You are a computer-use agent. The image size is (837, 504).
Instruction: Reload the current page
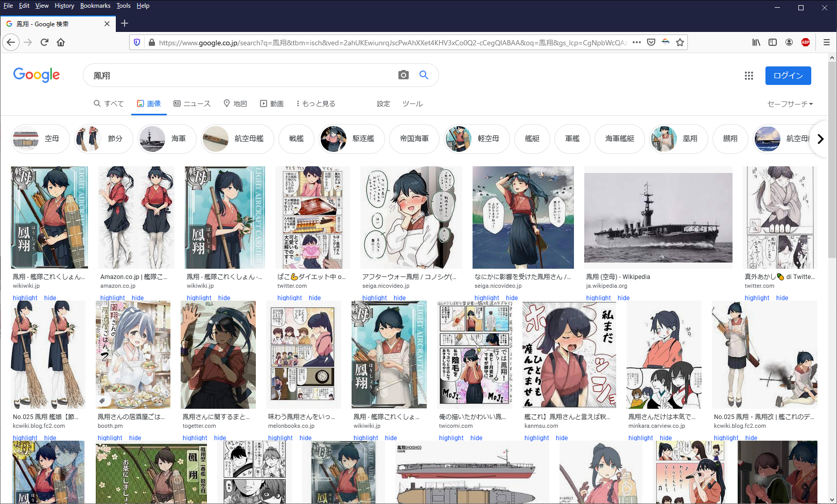point(44,42)
